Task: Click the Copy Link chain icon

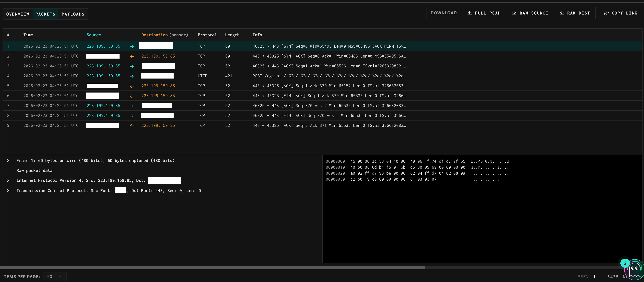Action: (x=606, y=13)
